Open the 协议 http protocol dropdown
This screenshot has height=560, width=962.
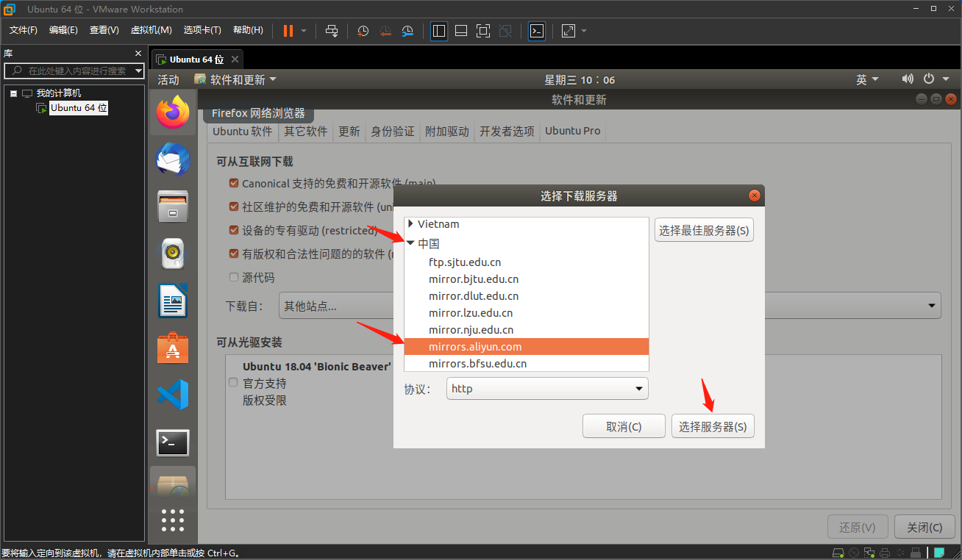click(547, 389)
